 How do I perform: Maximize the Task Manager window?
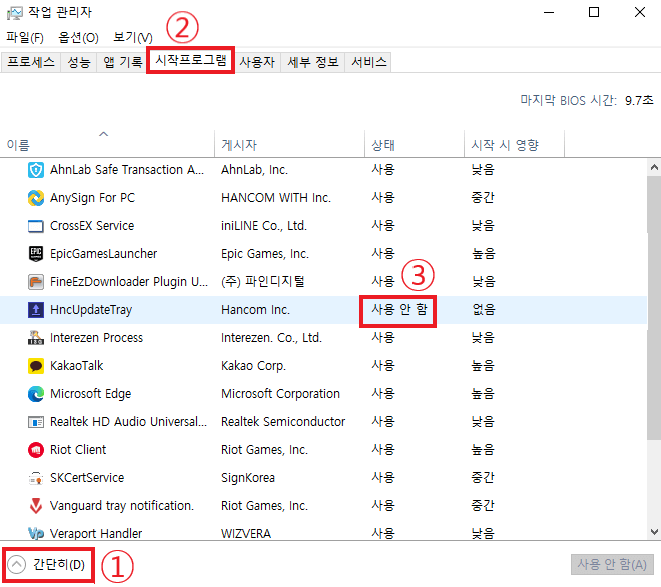[594, 12]
